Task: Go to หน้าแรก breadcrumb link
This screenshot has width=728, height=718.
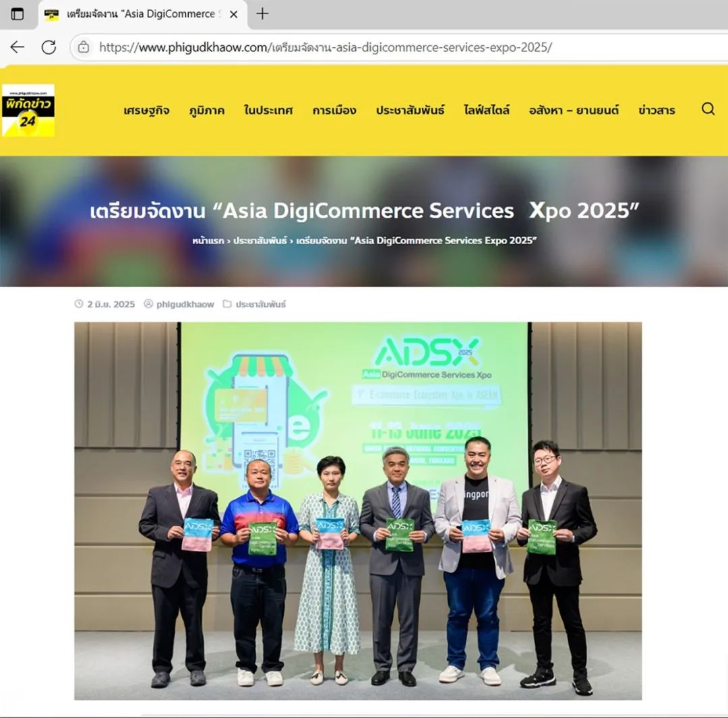Action: pyautogui.click(x=208, y=241)
